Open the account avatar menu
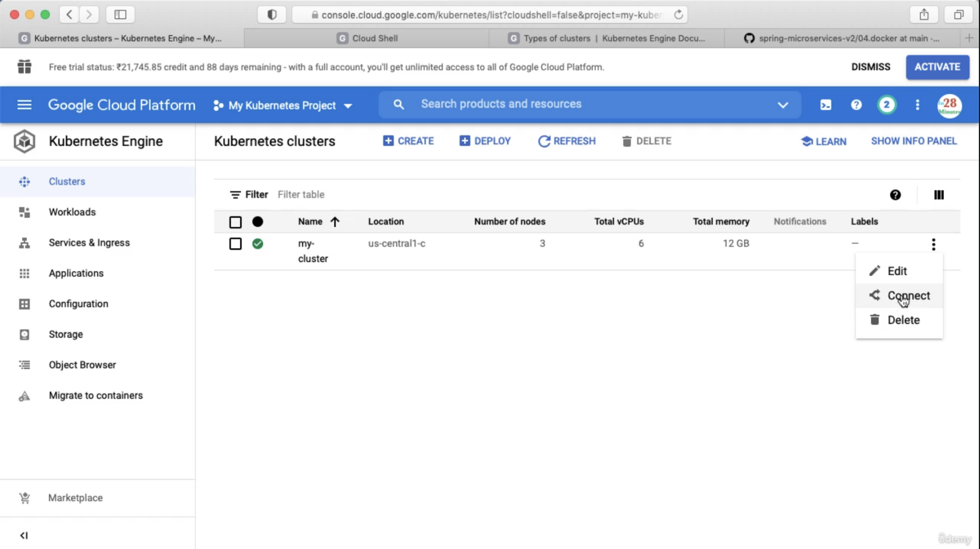 [949, 106]
